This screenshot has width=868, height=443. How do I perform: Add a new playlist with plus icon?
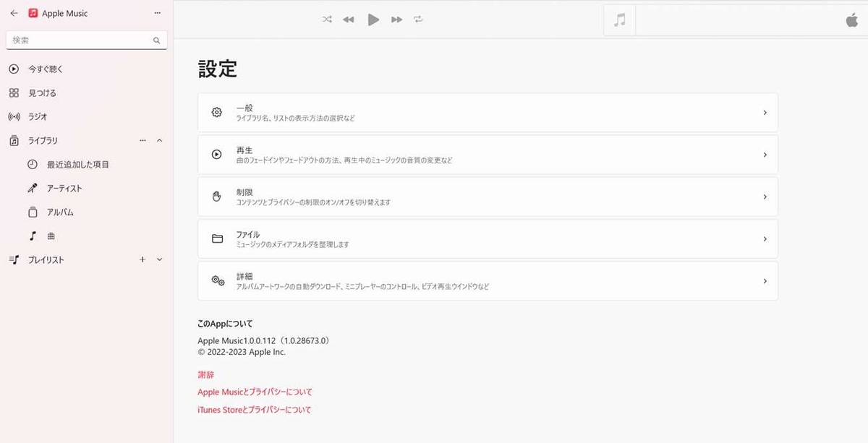(x=142, y=259)
